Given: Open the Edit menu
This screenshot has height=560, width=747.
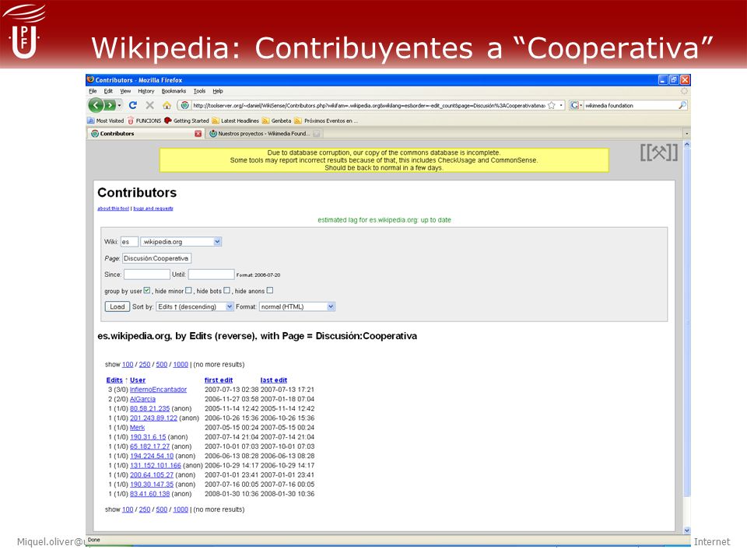Looking at the screenshot, I should (x=109, y=91).
